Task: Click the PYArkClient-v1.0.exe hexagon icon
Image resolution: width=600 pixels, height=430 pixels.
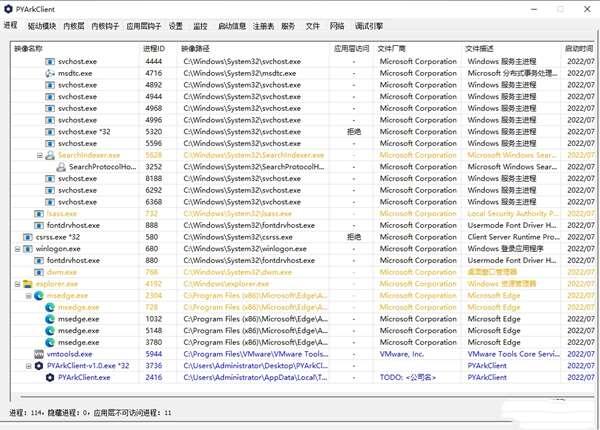Action: pos(38,366)
